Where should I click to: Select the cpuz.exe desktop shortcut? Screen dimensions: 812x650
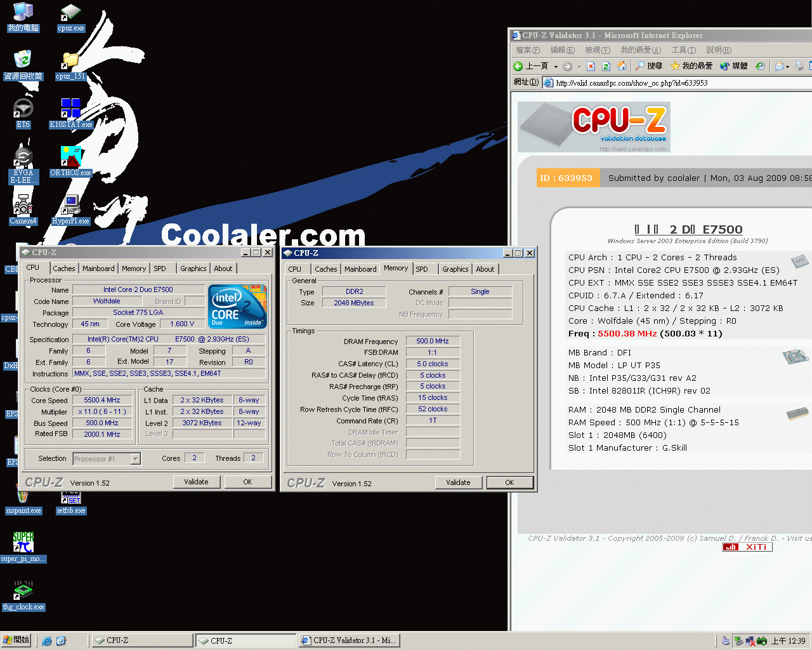click(x=70, y=17)
